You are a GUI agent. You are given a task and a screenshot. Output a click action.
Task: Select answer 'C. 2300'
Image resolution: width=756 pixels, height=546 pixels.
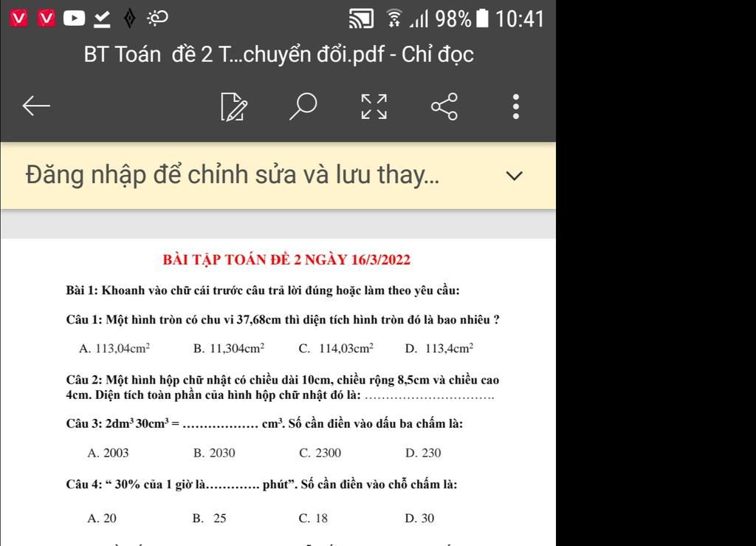pos(320,453)
